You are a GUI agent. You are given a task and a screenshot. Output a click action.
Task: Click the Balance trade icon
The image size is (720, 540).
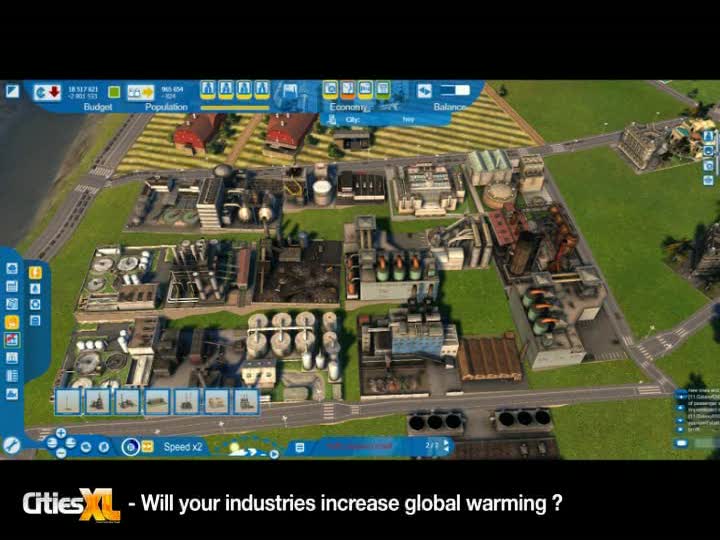tap(424, 90)
